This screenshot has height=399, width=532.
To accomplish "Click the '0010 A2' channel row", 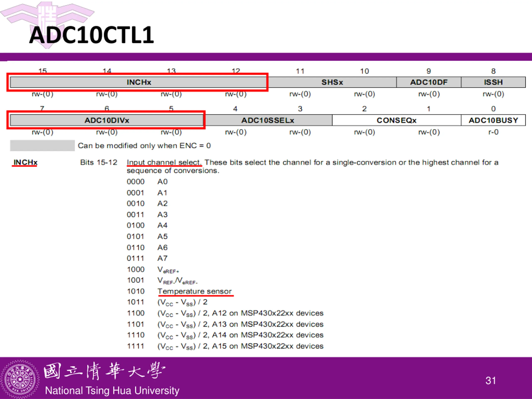I will coord(147,203).
